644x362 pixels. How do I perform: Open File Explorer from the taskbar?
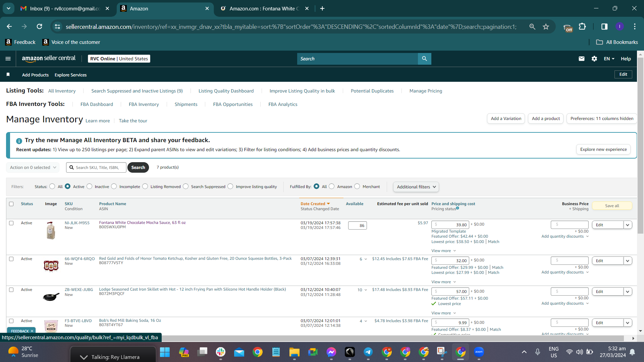click(294, 352)
